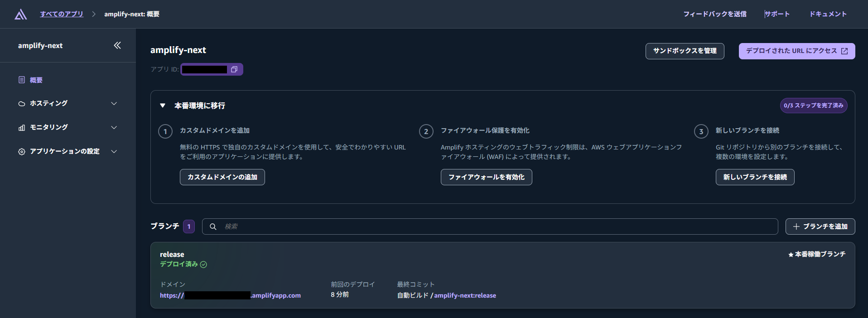Open ドキュメント in the top bar
Viewport: 868px width, 318px height.
tap(828, 14)
